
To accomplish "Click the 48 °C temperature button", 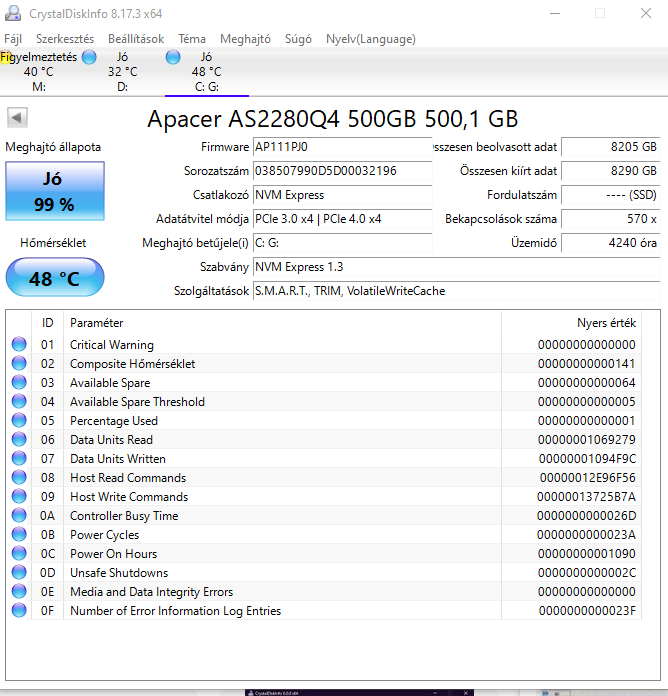I will pyautogui.click(x=55, y=277).
